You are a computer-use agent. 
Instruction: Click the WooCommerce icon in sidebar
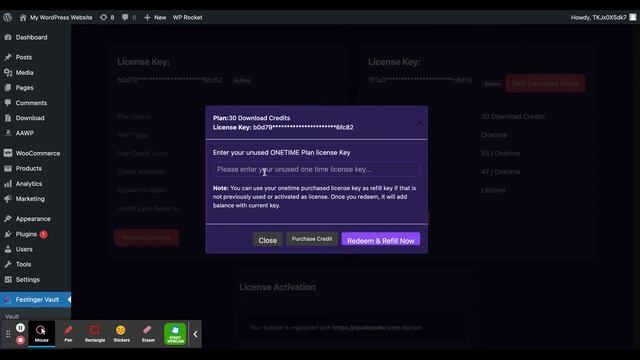point(8,153)
